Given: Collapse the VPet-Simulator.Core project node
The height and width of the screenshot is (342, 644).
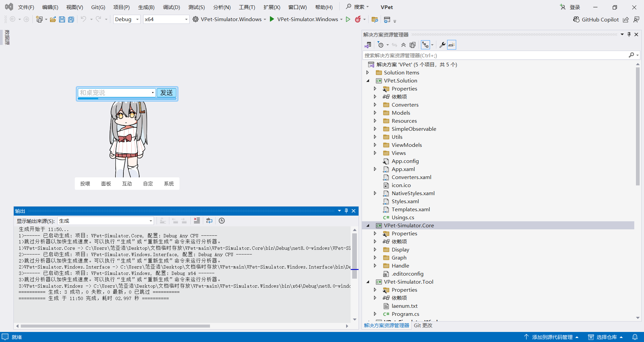Looking at the screenshot, I should pyautogui.click(x=368, y=225).
